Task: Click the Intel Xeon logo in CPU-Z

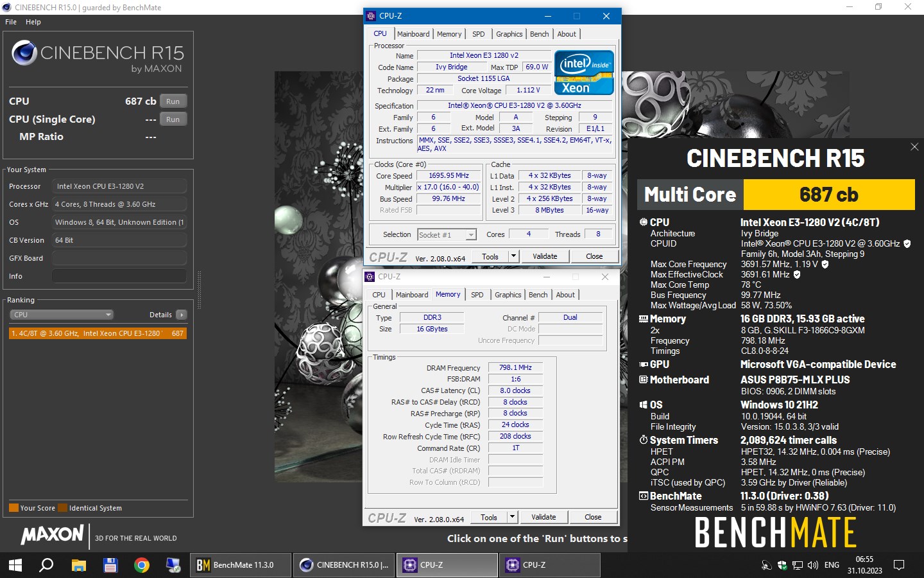Action: click(x=584, y=73)
